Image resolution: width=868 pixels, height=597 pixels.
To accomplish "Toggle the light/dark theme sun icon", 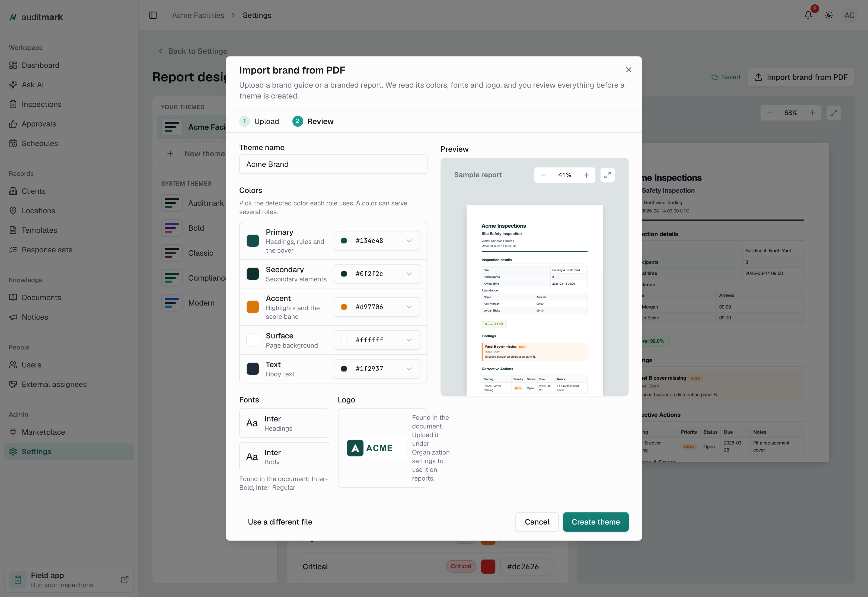I will click(x=829, y=15).
